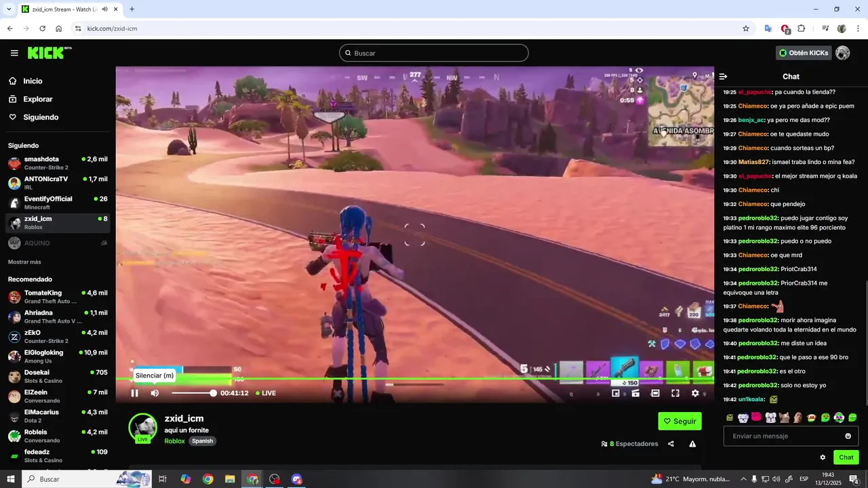Open the smashdota channel
The width and height of the screenshot is (868, 488).
[58, 163]
